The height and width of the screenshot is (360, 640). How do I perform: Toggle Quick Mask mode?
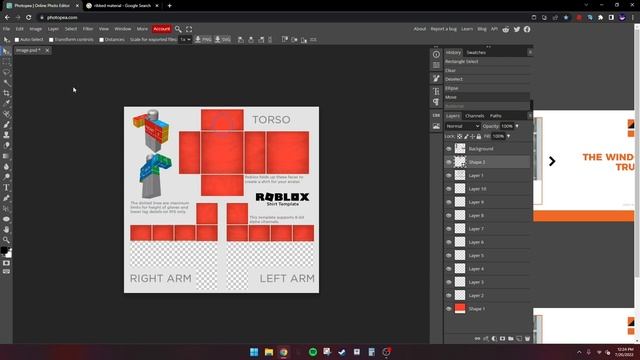(x=6, y=263)
